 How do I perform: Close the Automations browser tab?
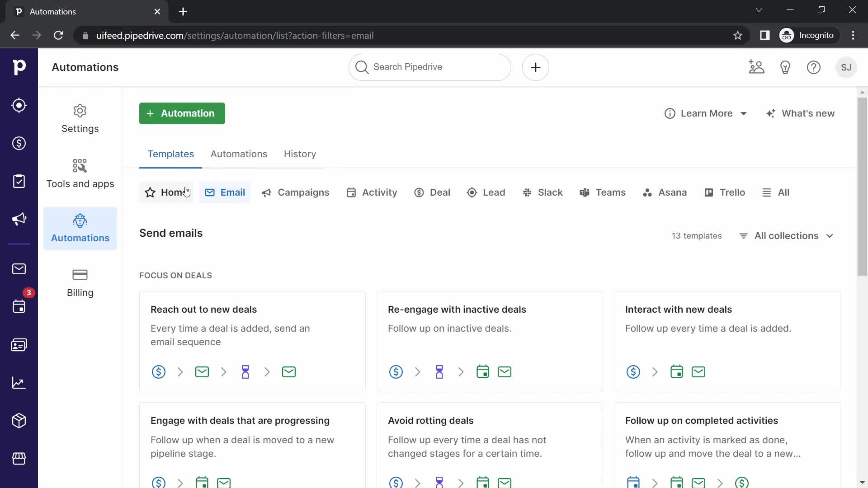(157, 11)
